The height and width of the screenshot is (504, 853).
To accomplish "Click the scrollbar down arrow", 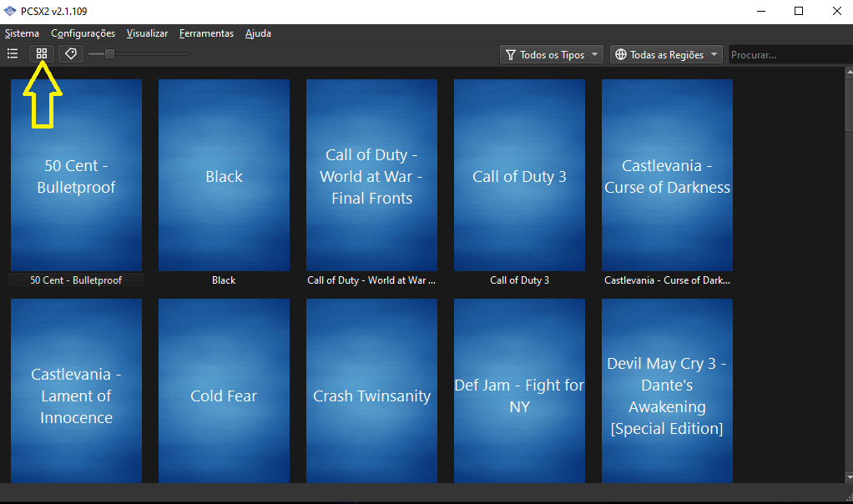I will (x=849, y=477).
